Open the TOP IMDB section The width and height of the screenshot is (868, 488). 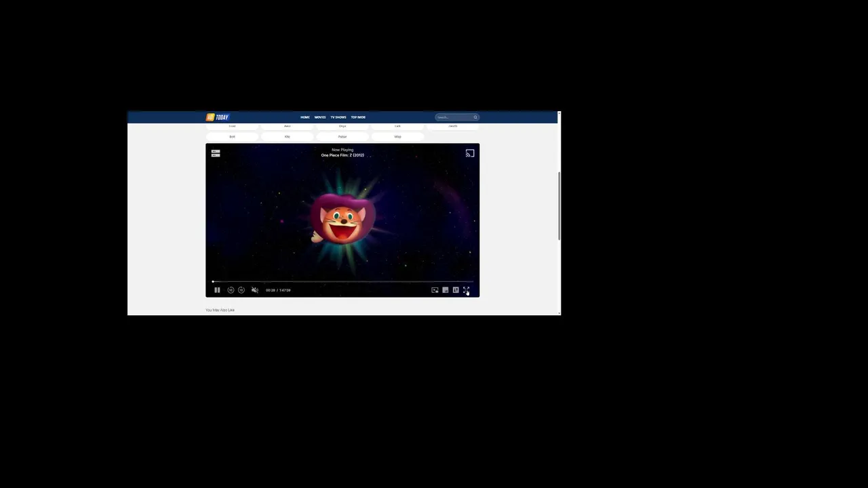coord(358,117)
